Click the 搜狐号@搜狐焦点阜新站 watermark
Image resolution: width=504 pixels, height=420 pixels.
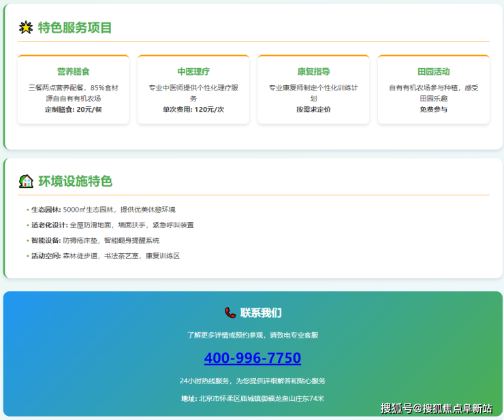coord(436,408)
